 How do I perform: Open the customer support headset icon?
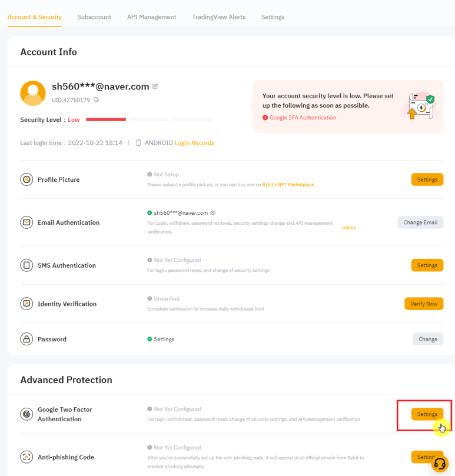tap(440, 464)
